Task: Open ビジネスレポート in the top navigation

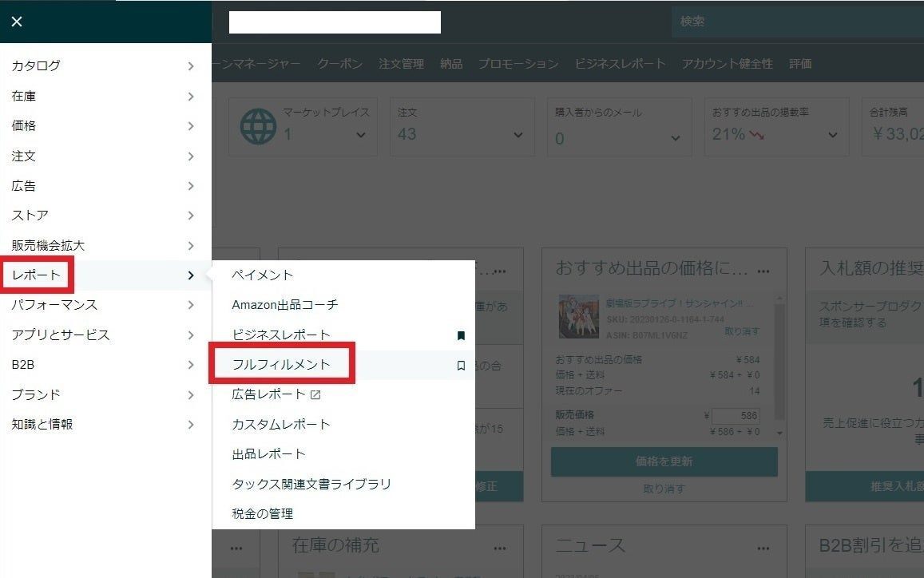Action: point(620,64)
